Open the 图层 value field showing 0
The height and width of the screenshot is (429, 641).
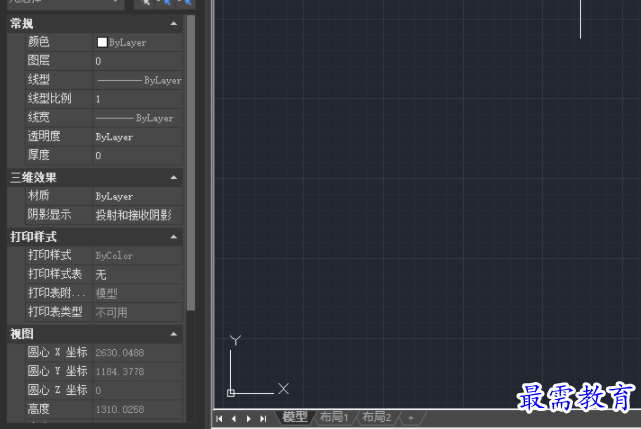coord(137,61)
